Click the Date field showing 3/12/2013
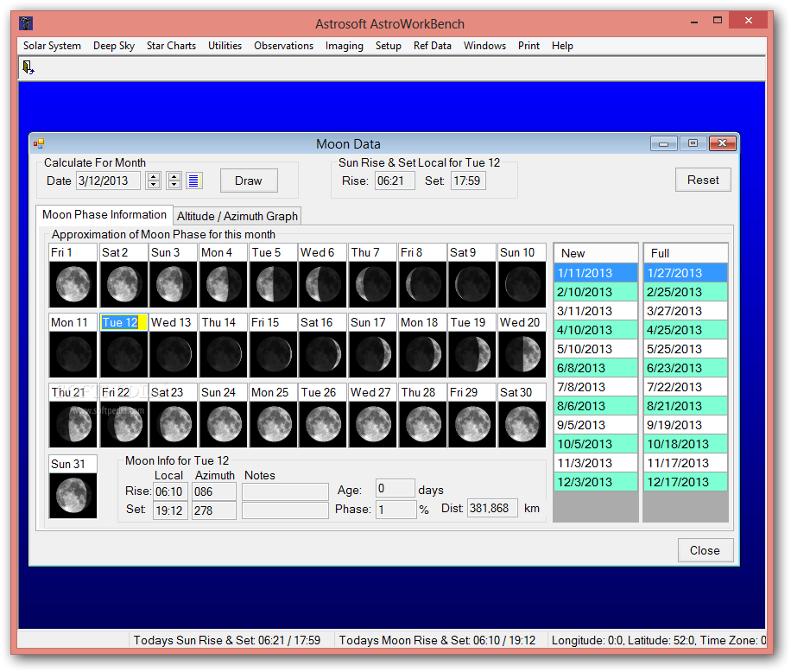Screen dimensions: 791x672 108,181
